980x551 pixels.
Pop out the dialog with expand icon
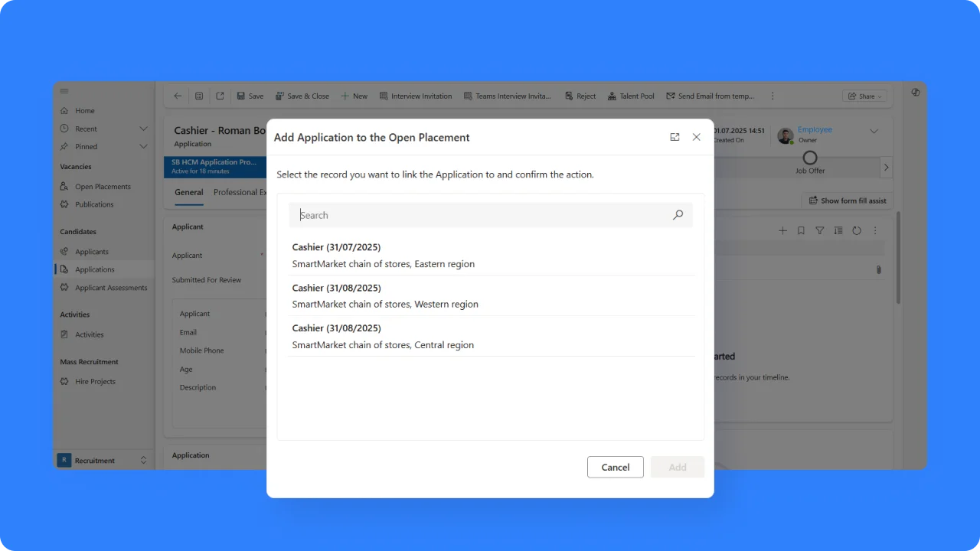coord(675,137)
